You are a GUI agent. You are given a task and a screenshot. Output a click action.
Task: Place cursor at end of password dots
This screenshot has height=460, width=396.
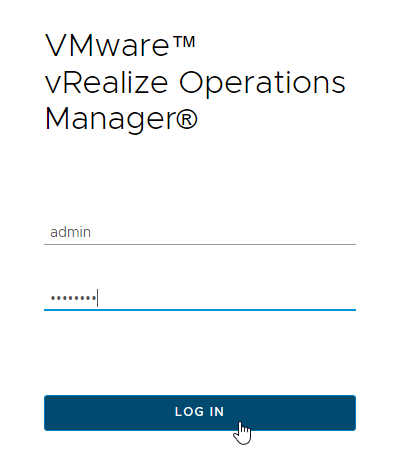97,298
